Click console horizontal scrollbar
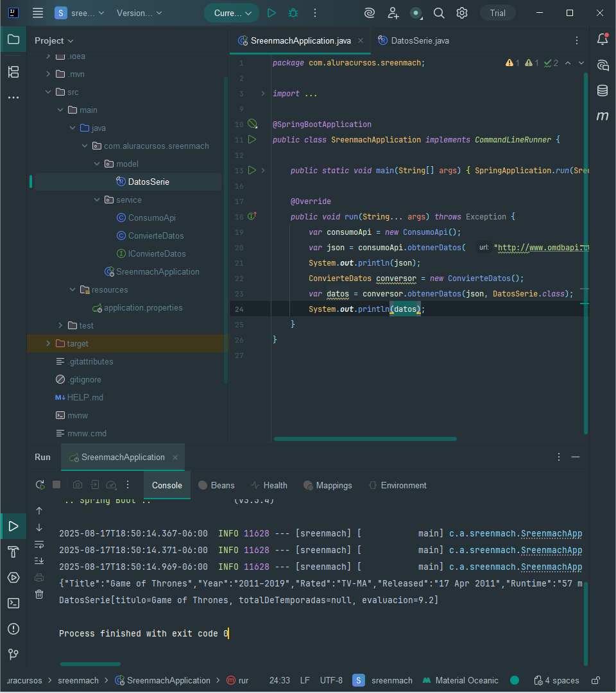616x693 pixels. pos(90,664)
